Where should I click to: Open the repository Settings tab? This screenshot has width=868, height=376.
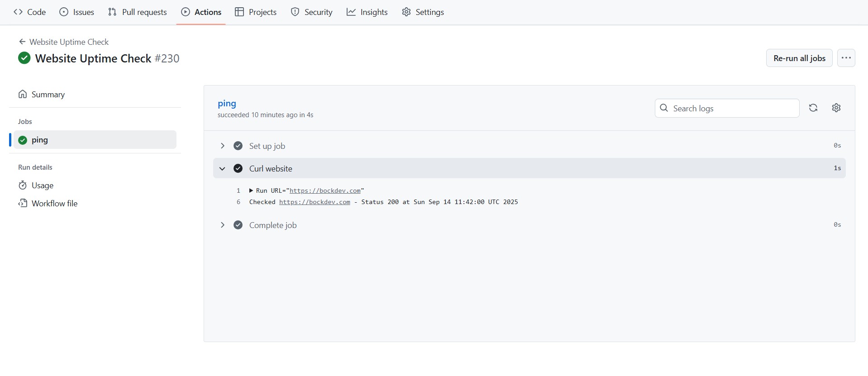click(x=423, y=12)
